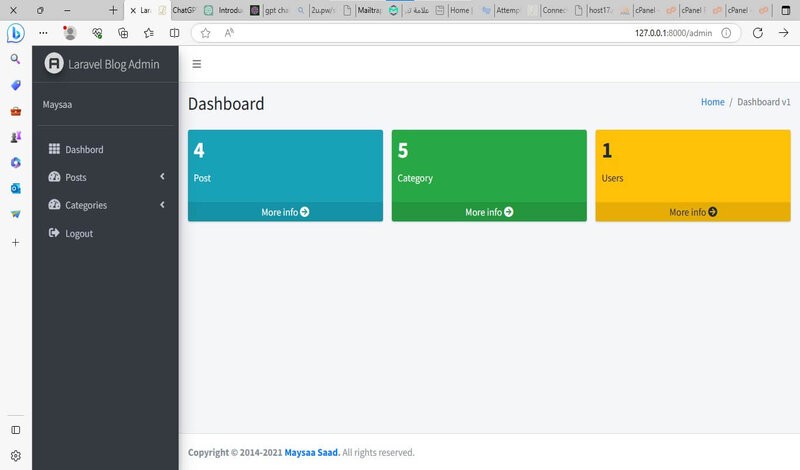Expand Posts submenu chevron
800x470 pixels.
(162, 177)
